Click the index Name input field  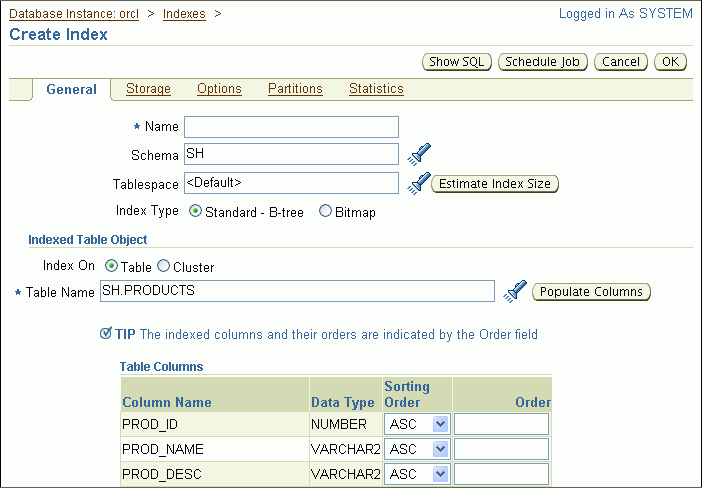coord(291,127)
